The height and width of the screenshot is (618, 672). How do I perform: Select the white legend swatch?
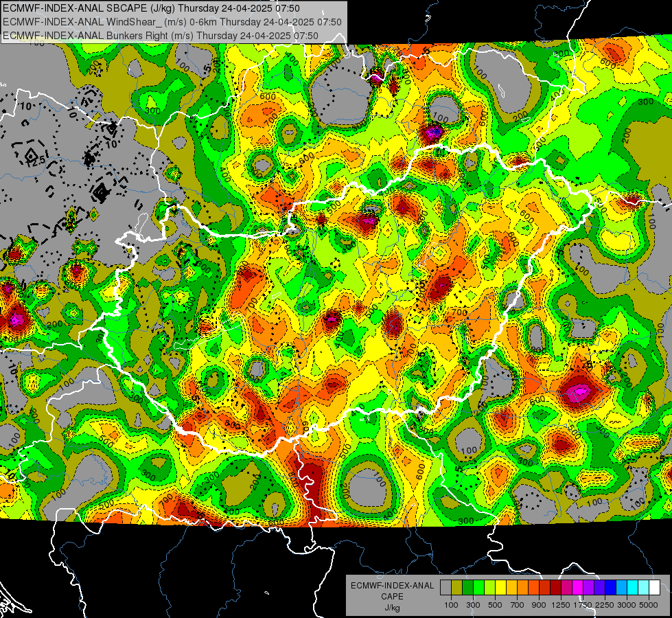(655, 587)
